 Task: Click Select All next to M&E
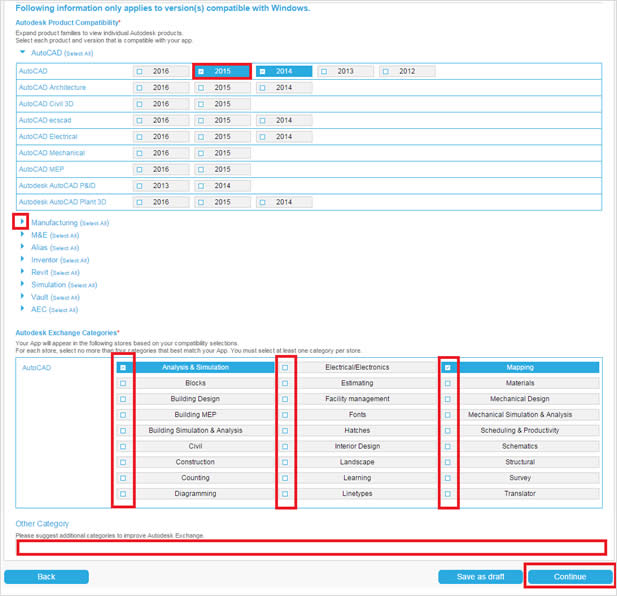click(x=64, y=235)
